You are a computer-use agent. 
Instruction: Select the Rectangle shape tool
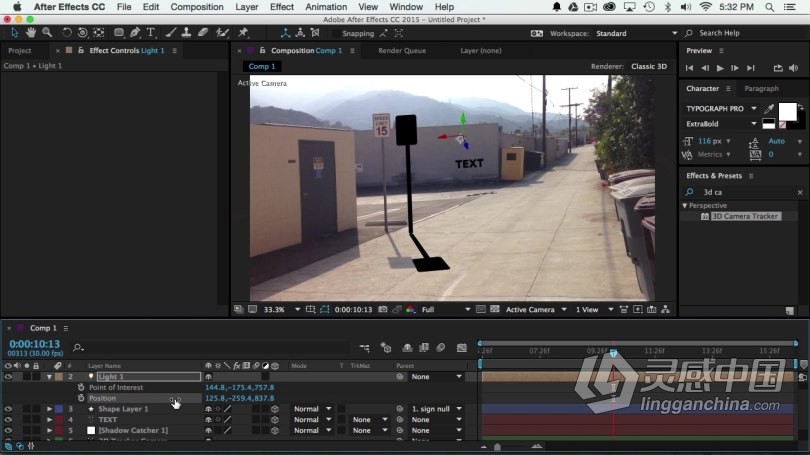119,33
